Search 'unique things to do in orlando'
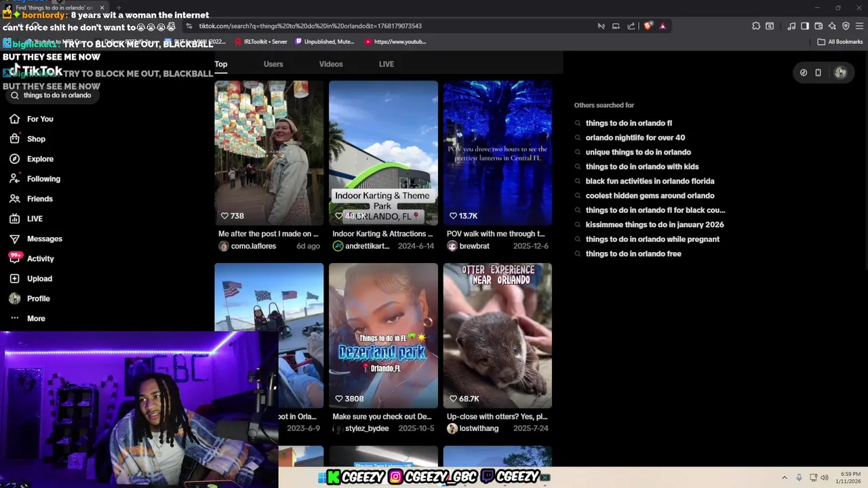This screenshot has width=868, height=488. 638,152
